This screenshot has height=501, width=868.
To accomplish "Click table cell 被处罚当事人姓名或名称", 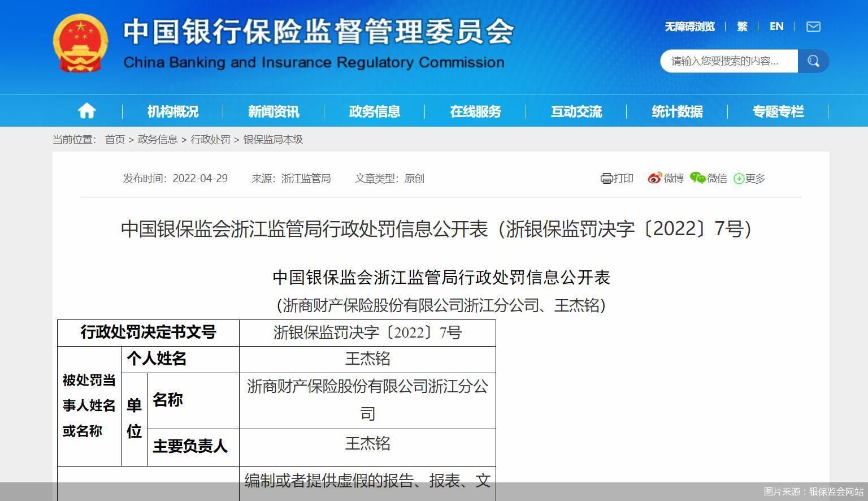I will (x=89, y=406).
